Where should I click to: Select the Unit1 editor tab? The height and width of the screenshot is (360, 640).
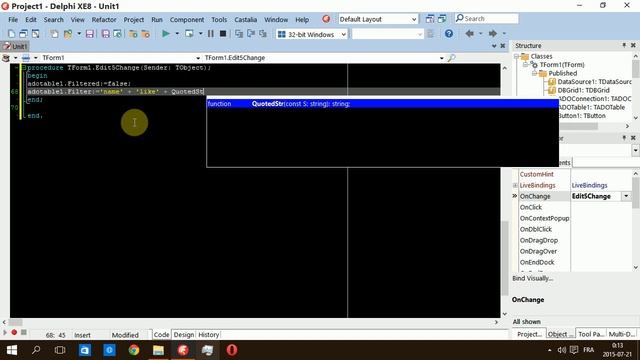point(15,46)
